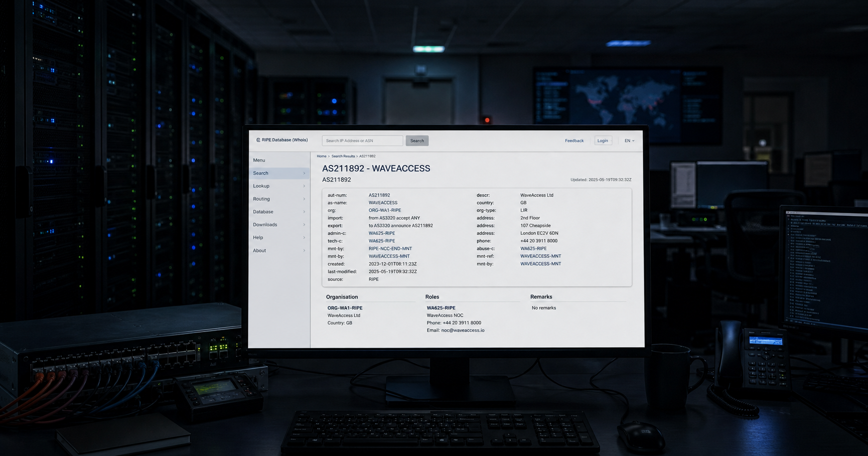Go to Search Results in the breadcrumb
868x456 pixels.
coord(343,156)
